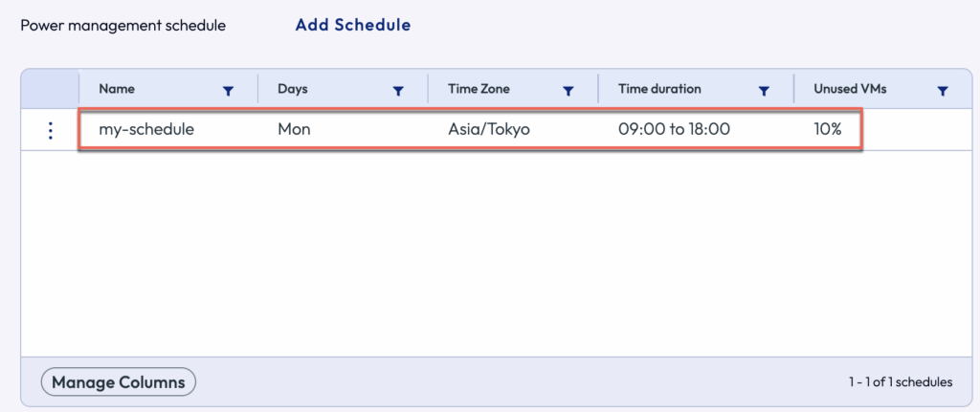This screenshot has width=980, height=412.
Task: Click the Name column filter icon
Action: pos(228,91)
